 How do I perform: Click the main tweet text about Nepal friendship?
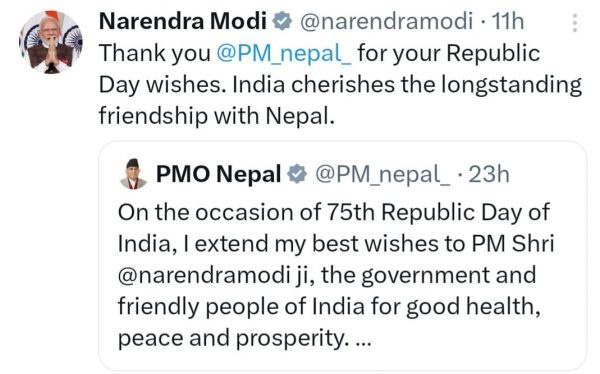340,84
